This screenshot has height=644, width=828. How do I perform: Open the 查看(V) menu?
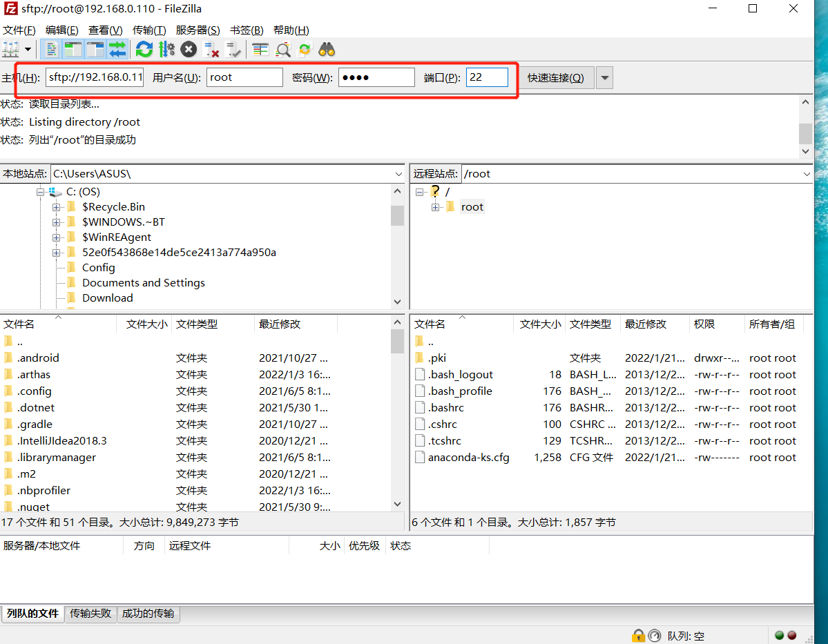[106, 30]
